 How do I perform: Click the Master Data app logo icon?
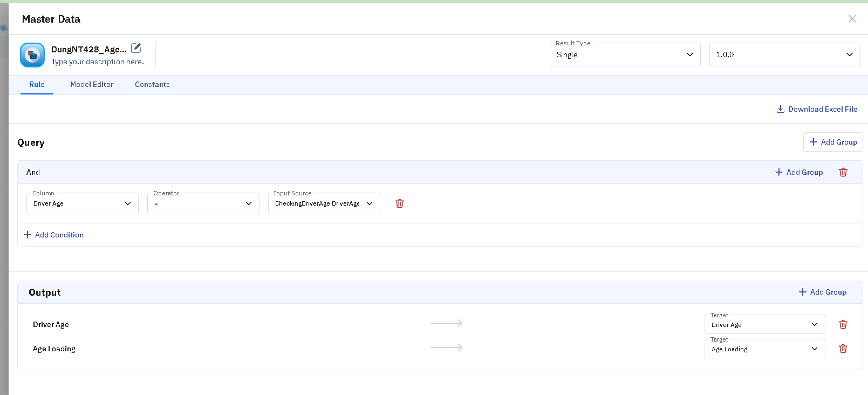(32, 55)
